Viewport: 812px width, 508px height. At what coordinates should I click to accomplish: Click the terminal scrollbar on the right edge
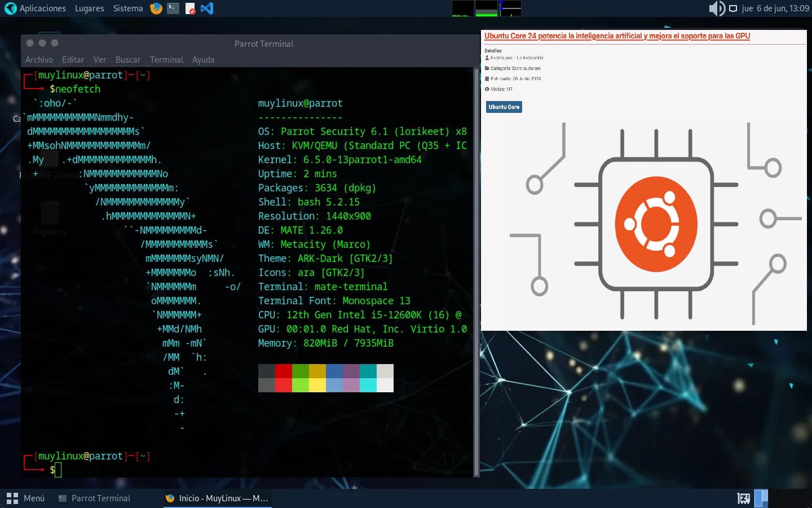[476, 273]
